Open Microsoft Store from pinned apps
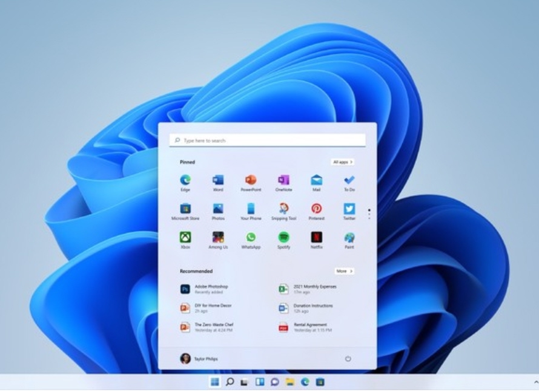The width and height of the screenshot is (539, 392). pos(185,212)
